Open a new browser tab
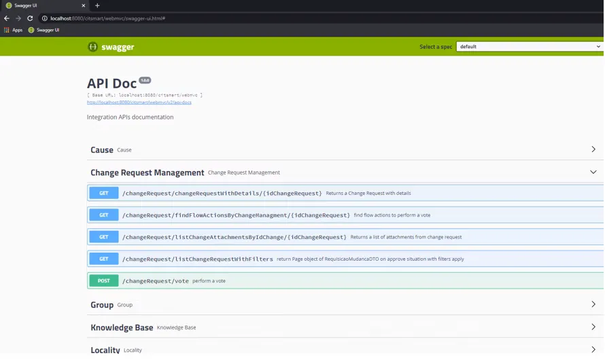The height and width of the screenshot is (364, 605). pyautogui.click(x=97, y=5)
